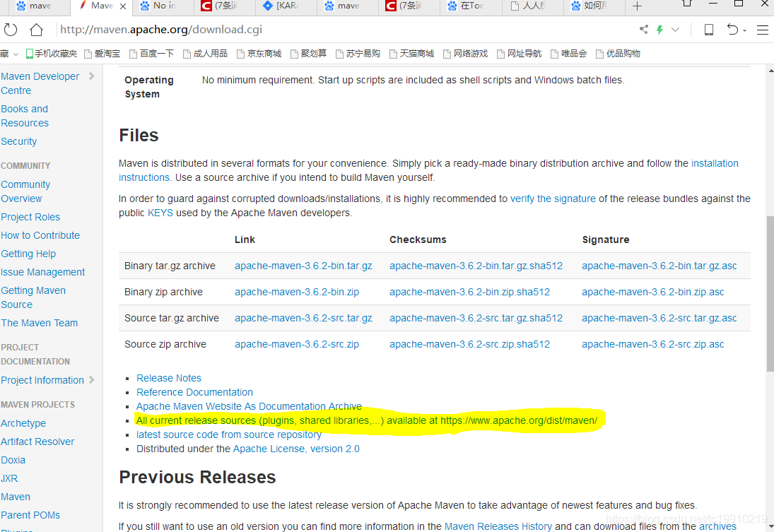Open the Archetype project link
The height and width of the screenshot is (532, 774).
23,423
